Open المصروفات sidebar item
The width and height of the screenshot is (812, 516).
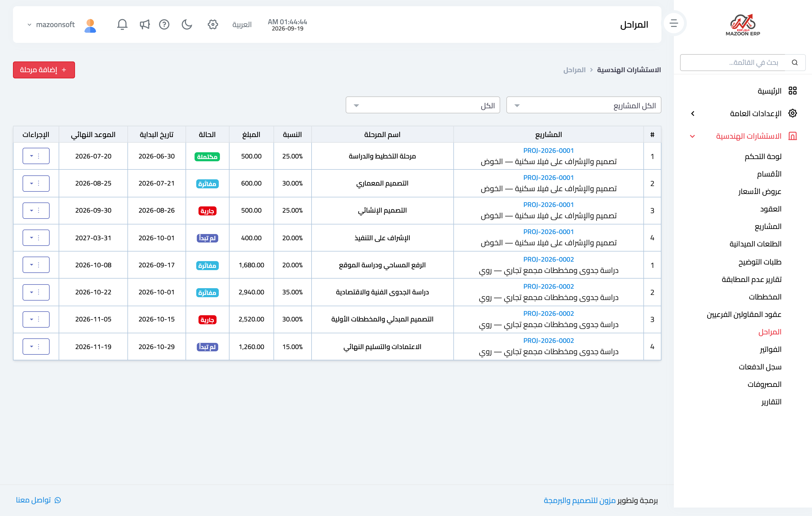[x=764, y=385]
